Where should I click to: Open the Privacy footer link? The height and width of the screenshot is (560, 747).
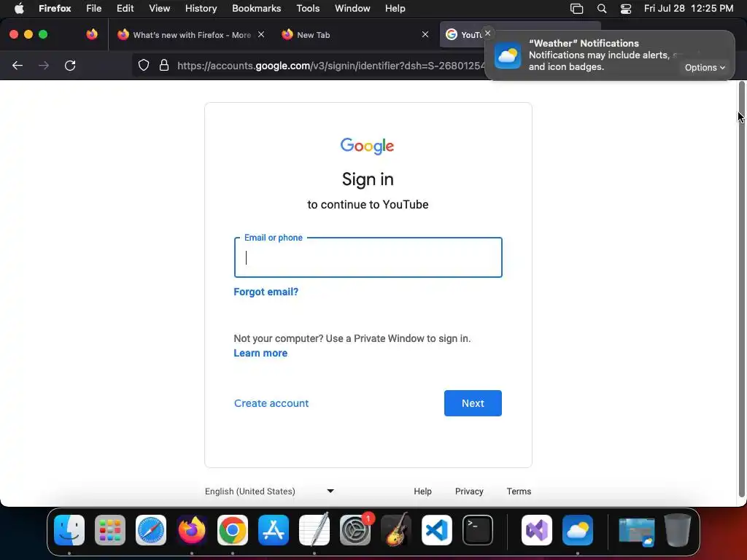coord(469,491)
